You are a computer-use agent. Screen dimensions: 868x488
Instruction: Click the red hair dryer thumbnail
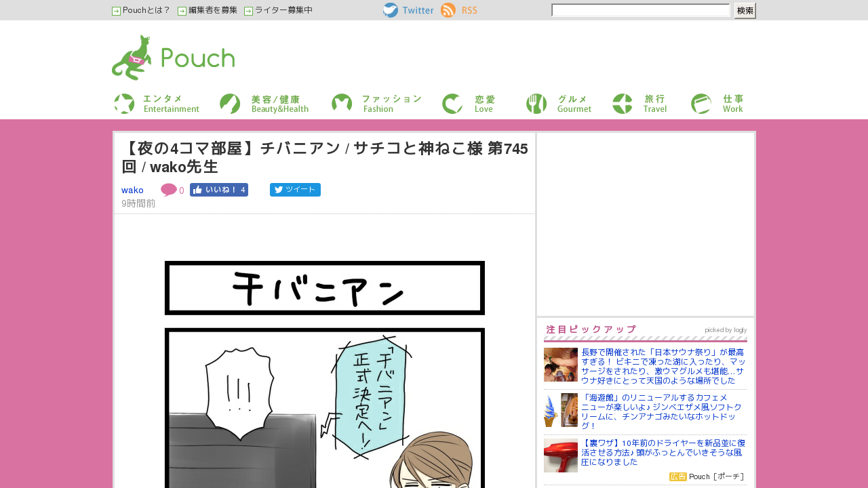[561, 455]
